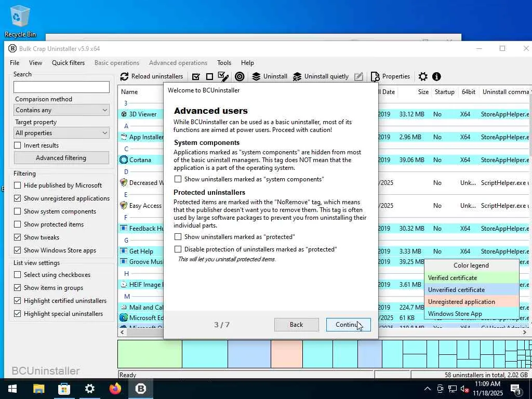The width and height of the screenshot is (532, 399).
Task: Click the Uninstall stack icon
Action: pyautogui.click(x=256, y=77)
